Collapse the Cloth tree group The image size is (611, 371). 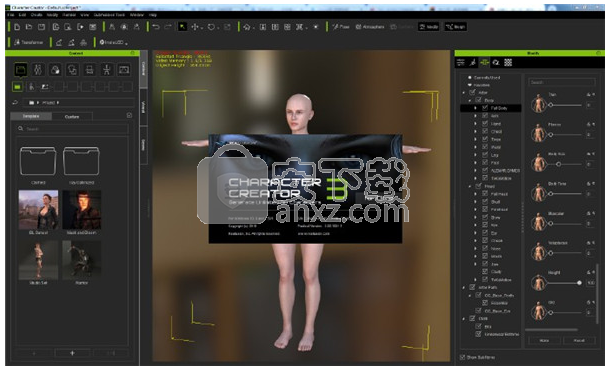point(464,318)
